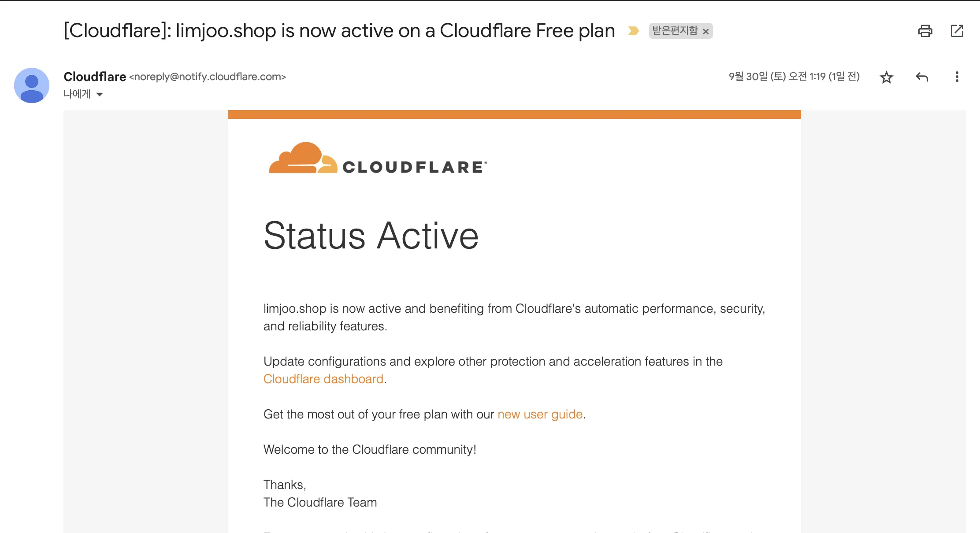Expand recipient details arrow next to 나에게
Image resolution: width=980 pixels, height=533 pixels.
click(x=100, y=94)
